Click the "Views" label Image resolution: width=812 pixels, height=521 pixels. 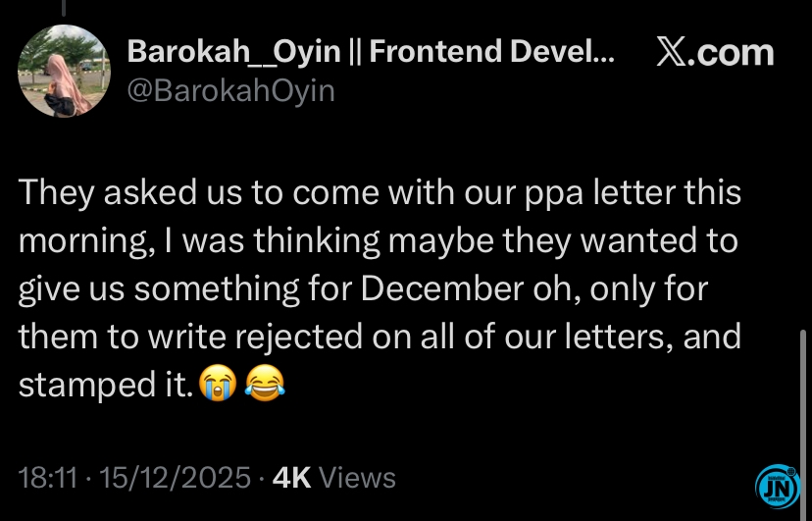(x=358, y=478)
